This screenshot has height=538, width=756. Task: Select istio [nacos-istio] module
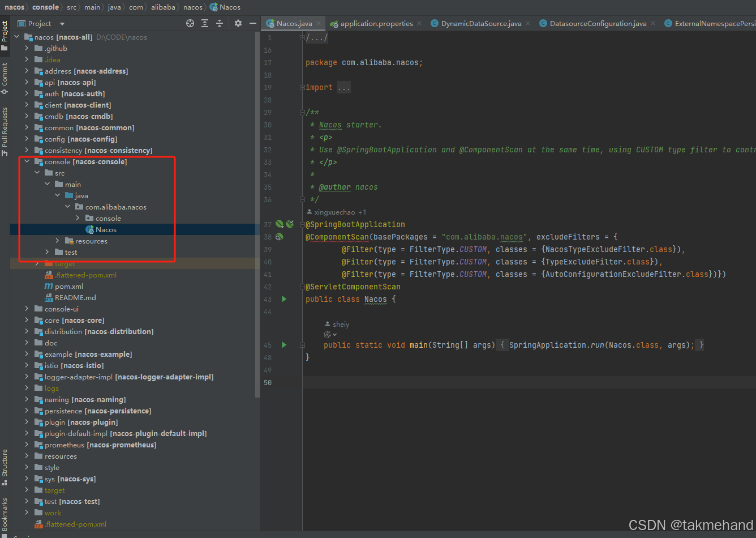[74, 365]
